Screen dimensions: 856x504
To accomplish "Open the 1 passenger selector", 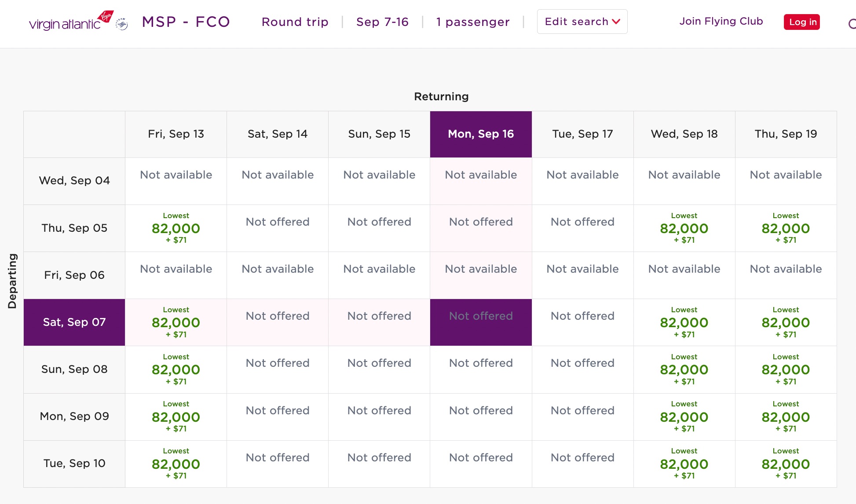I will [x=473, y=22].
